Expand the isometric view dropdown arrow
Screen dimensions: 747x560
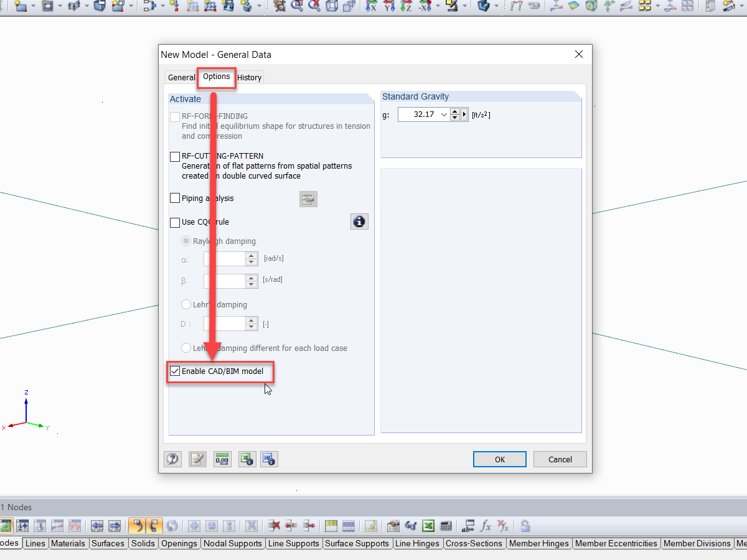tap(438, 6)
